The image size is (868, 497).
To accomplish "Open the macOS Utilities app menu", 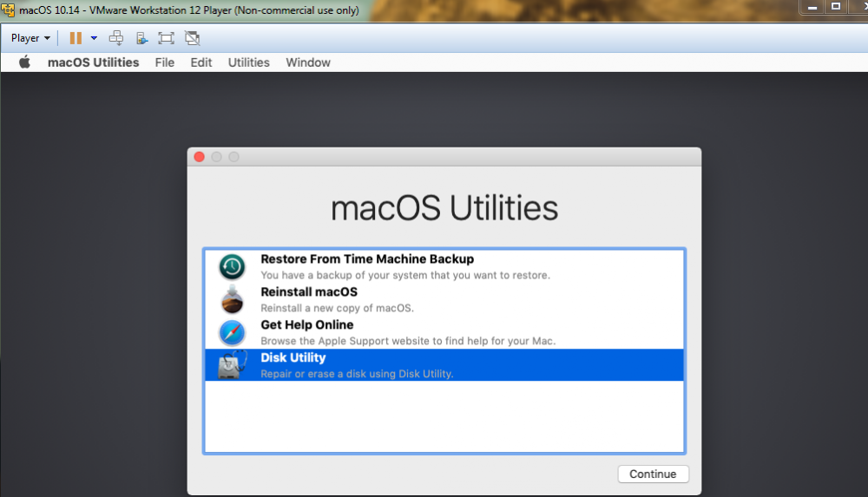I will tap(93, 62).
